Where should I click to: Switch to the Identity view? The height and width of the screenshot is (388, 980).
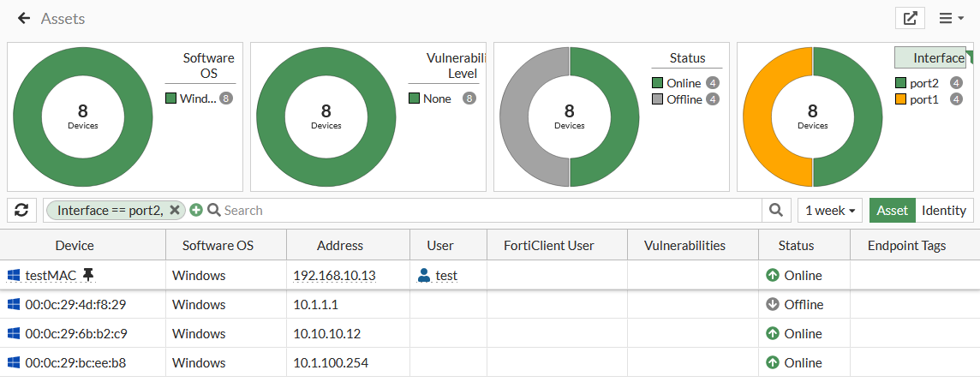943,210
